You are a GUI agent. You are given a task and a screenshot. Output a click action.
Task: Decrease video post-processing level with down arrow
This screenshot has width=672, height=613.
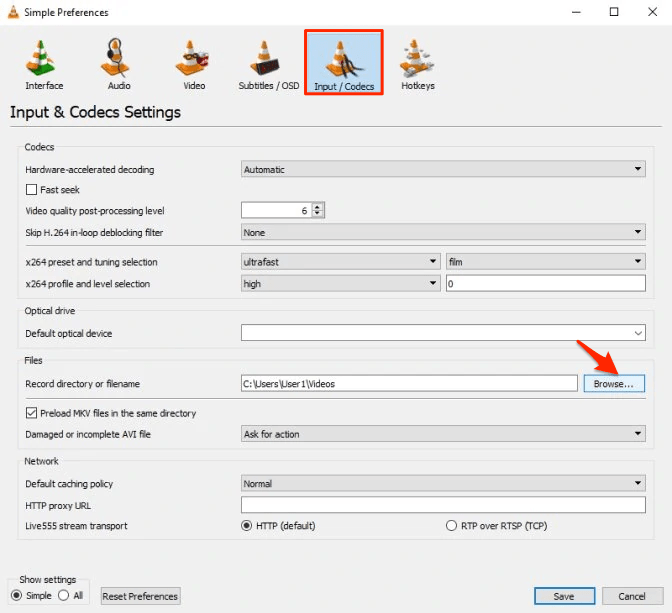click(x=318, y=213)
